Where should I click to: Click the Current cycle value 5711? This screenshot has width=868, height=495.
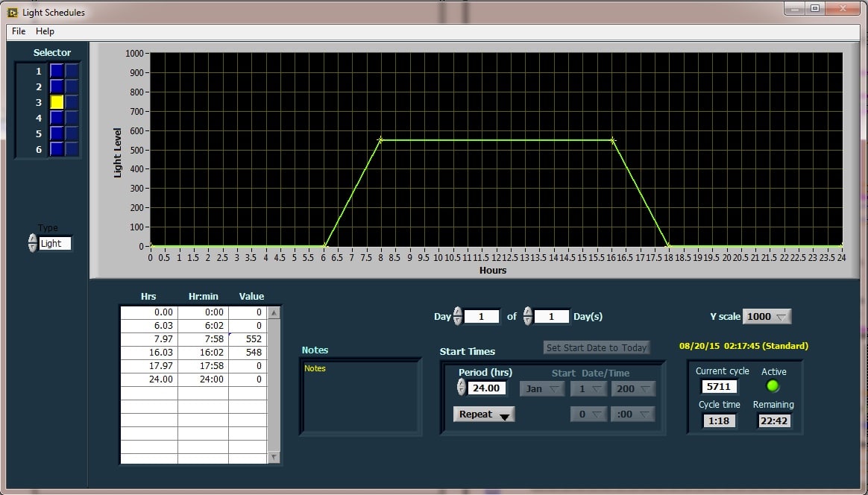pyautogui.click(x=719, y=386)
